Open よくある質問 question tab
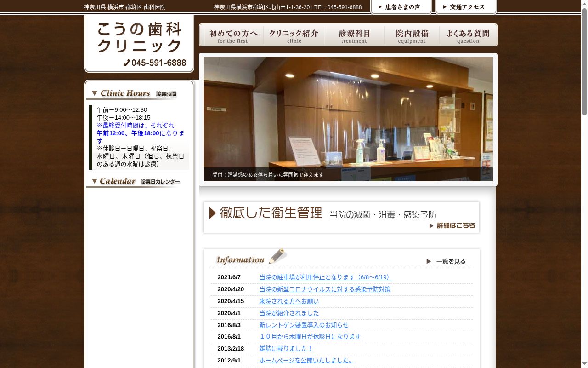The image size is (588, 368). [x=468, y=36]
